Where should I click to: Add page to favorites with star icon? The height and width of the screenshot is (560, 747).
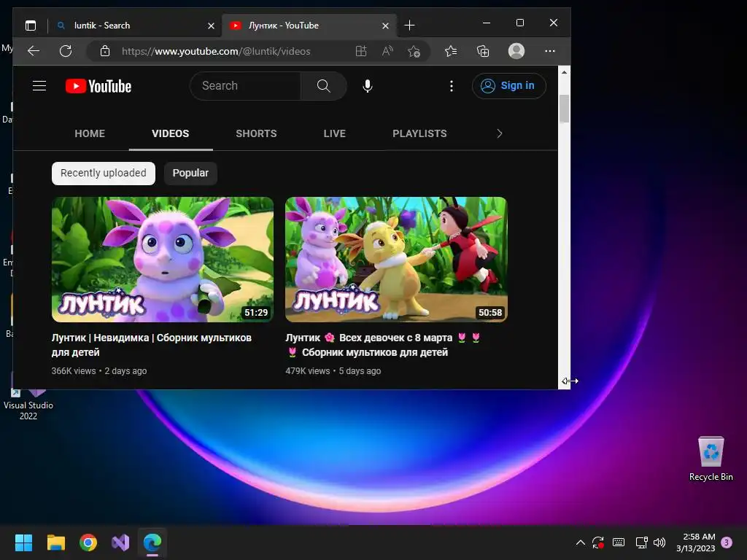(x=414, y=51)
